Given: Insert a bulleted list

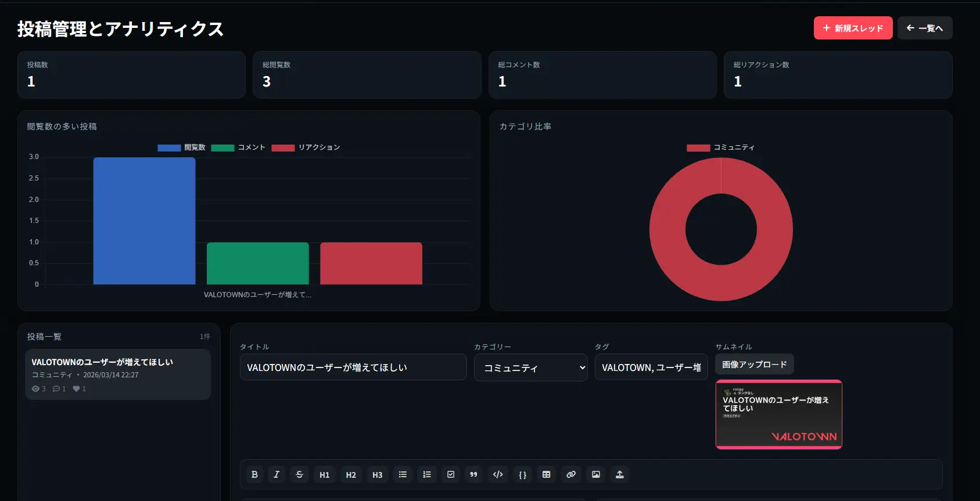Looking at the screenshot, I should [403, 474].
